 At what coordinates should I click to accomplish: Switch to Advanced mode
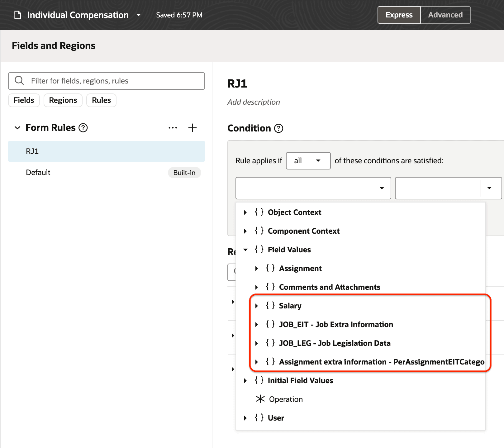pos(445,15)
